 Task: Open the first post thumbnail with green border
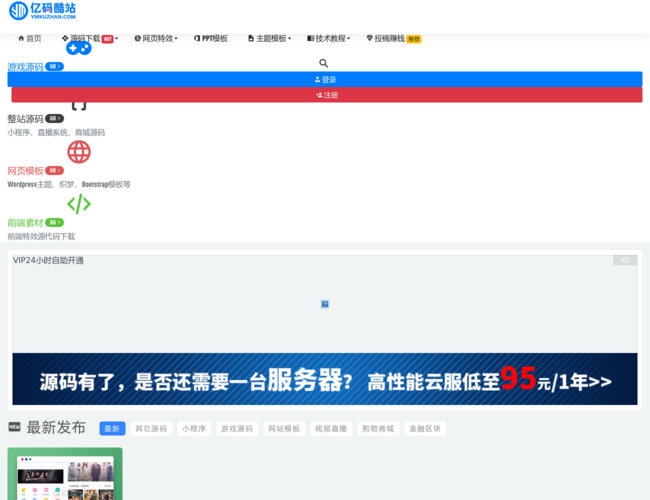coord(65,473)
